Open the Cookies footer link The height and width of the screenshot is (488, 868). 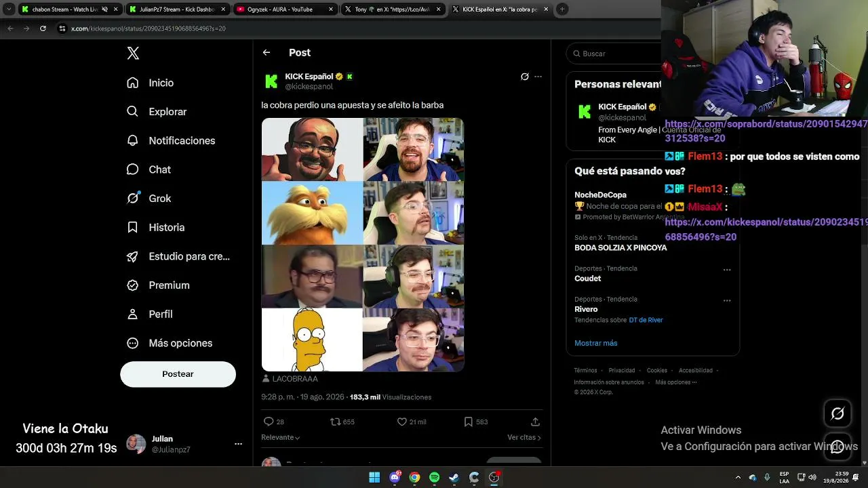click(x=657, y=371)
